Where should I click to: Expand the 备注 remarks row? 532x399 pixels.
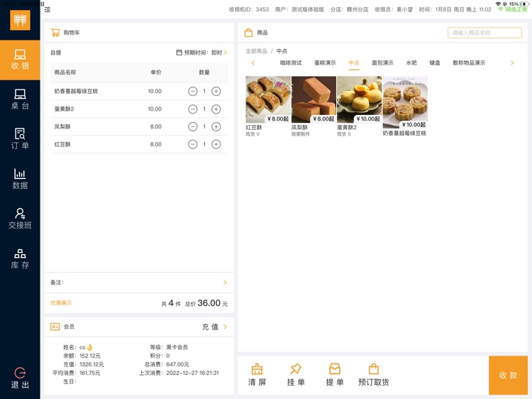pyautogui.click(x=139, y=283)
